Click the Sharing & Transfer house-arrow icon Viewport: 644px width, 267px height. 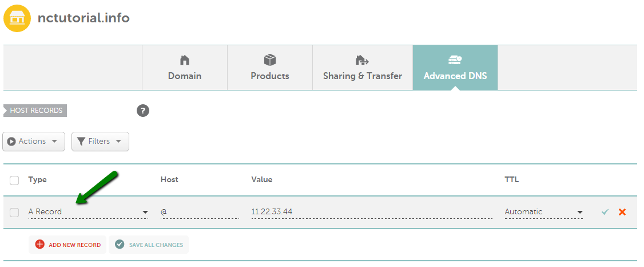362,61
